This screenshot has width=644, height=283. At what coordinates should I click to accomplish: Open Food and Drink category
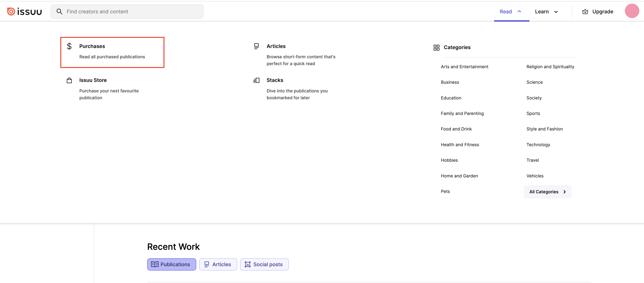(x=456, y=129)
